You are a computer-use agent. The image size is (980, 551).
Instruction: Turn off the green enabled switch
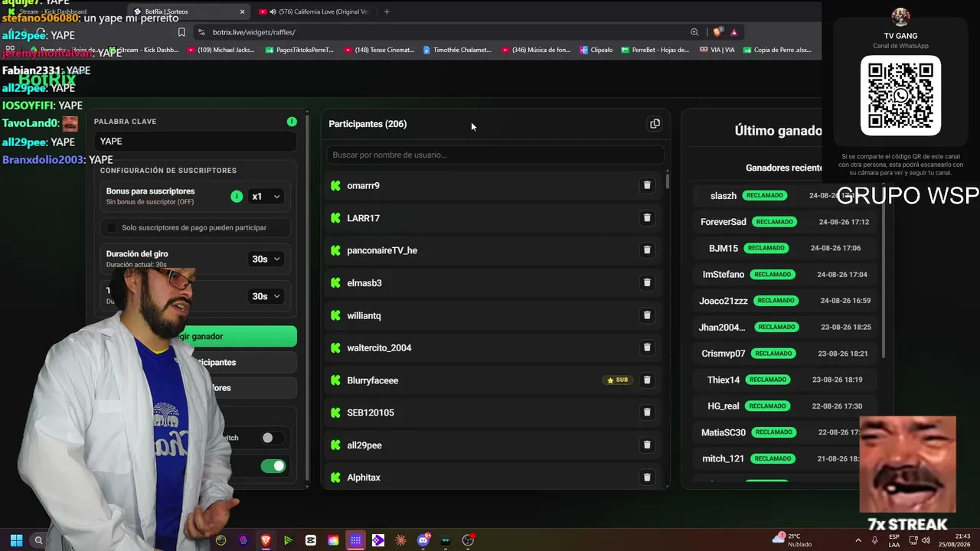tap(273, 466)
